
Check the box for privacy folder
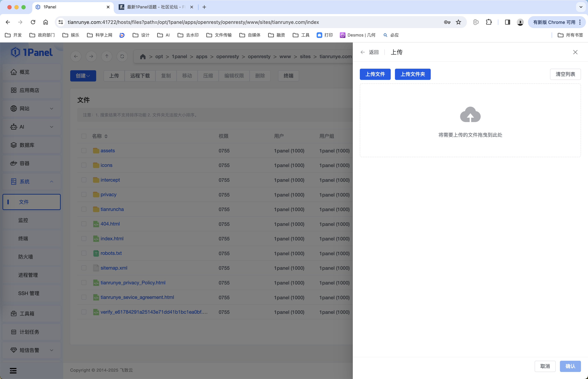point(84,194)
